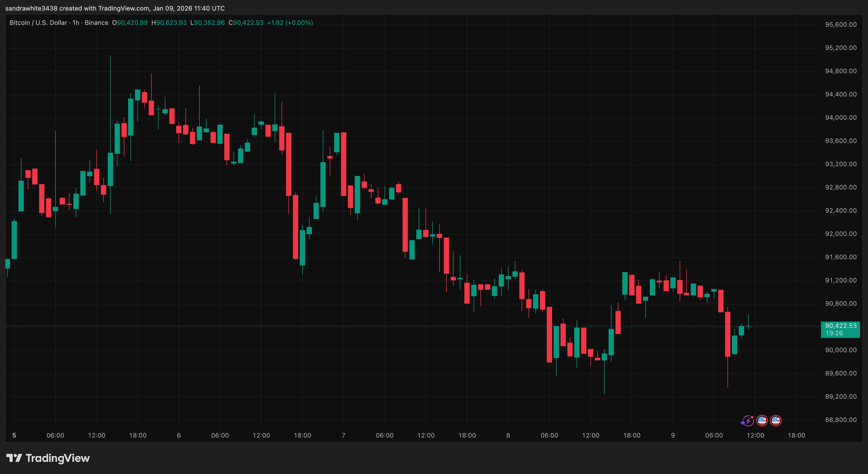
Task: Click the second US flag economic event icon
Action: pyautogui.click(x=776, y=420)
